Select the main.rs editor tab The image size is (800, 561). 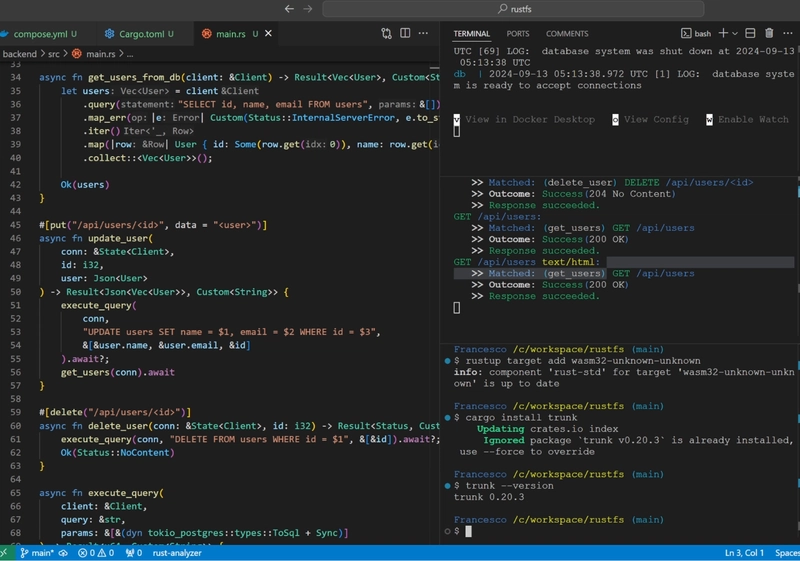230,34
